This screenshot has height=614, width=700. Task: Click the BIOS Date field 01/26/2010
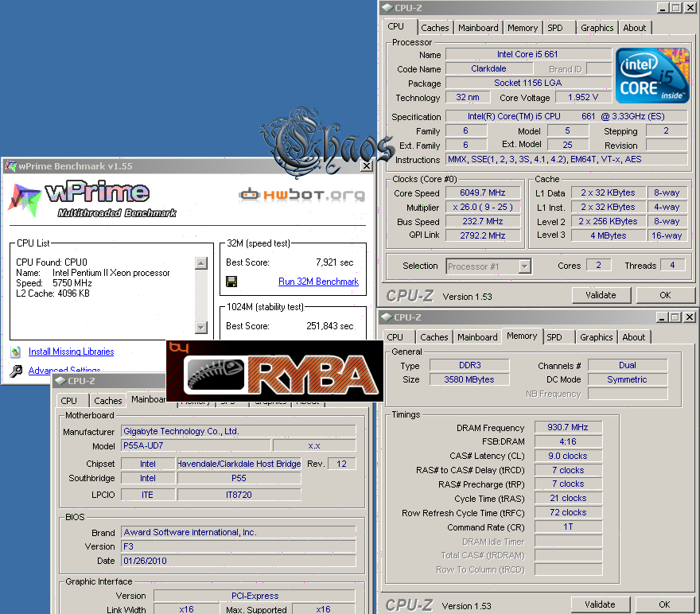point(239,561)
